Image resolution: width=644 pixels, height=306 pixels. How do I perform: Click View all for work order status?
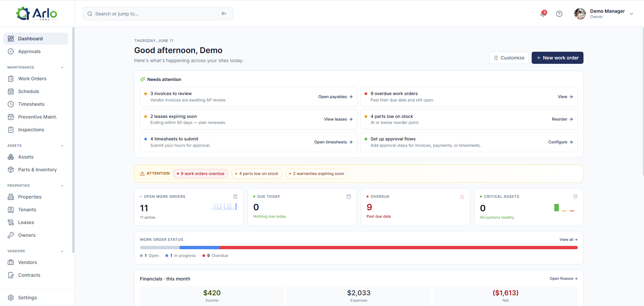568,239
